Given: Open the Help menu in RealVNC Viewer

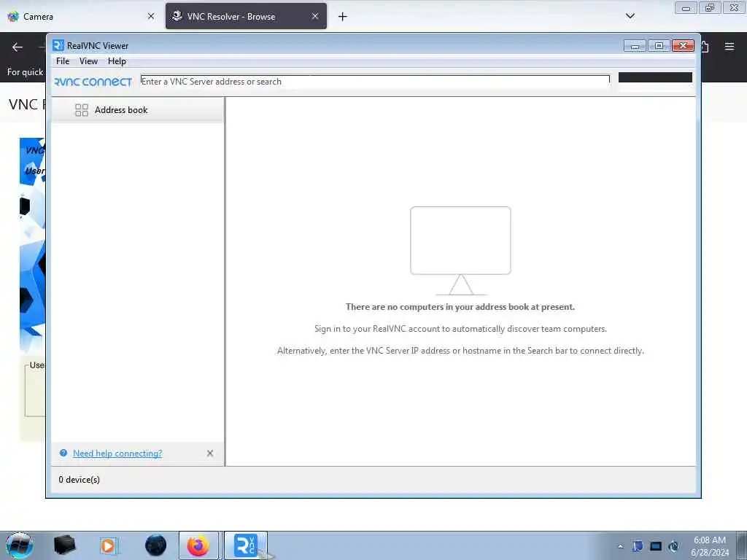Looking at the screenshot, I should tap(117, 61).
